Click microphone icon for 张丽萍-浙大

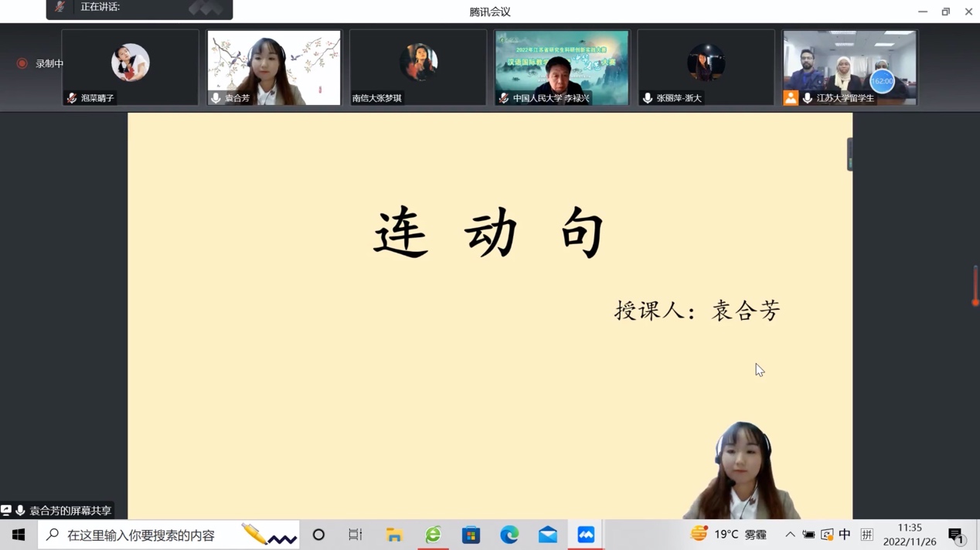[648, 98]
